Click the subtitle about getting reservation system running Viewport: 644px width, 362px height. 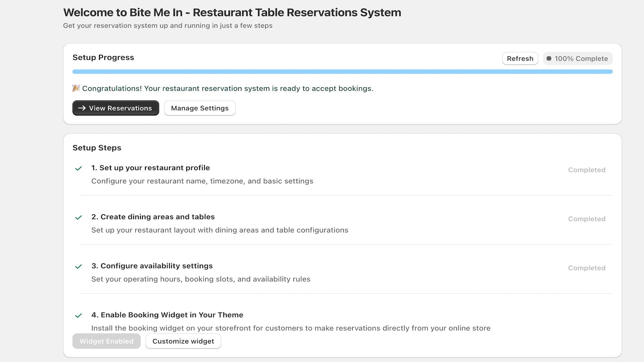[x=168, y=25]
